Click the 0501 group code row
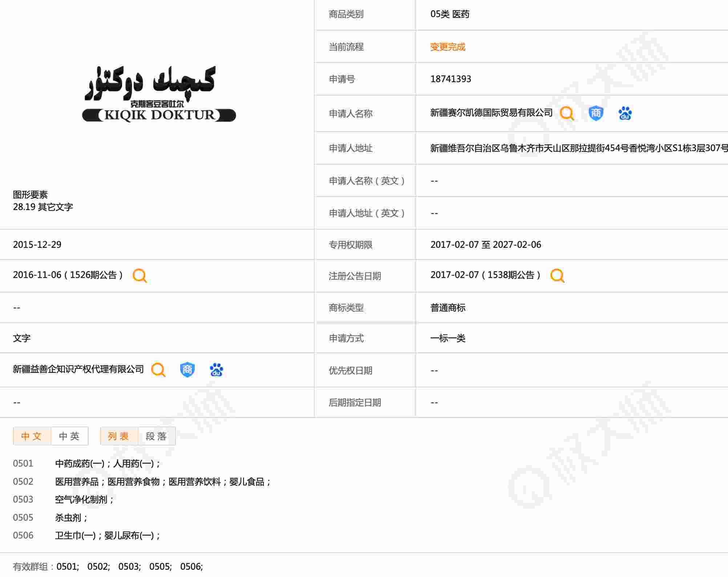This screenshot has height=577, width=728. coord(23,464)
